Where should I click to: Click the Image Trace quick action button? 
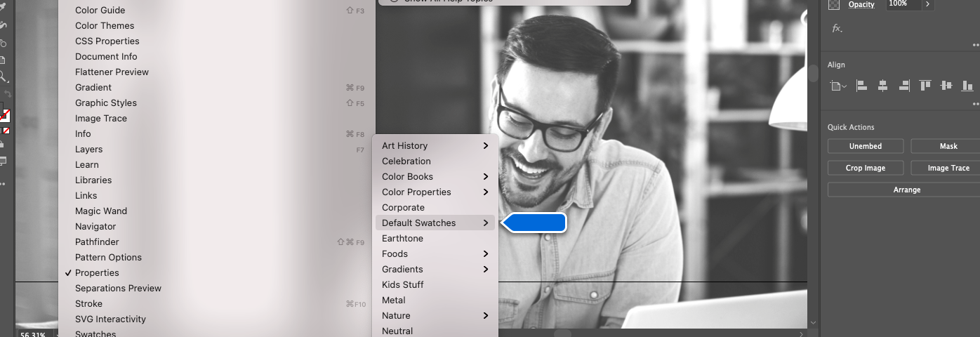[x=948, y=168]
